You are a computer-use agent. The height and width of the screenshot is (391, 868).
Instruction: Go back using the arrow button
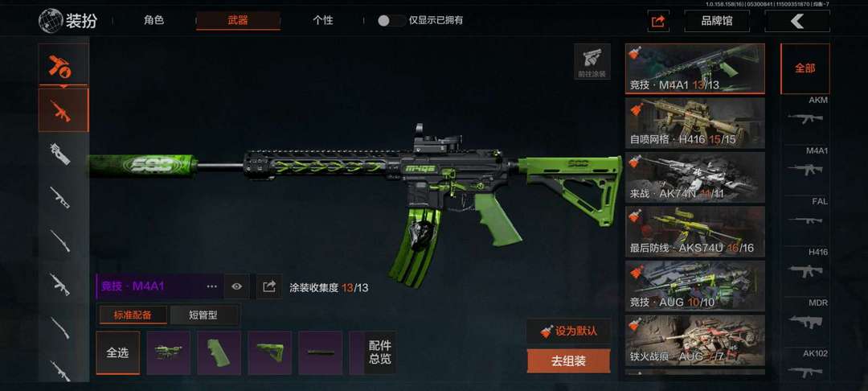click(797, 21)
